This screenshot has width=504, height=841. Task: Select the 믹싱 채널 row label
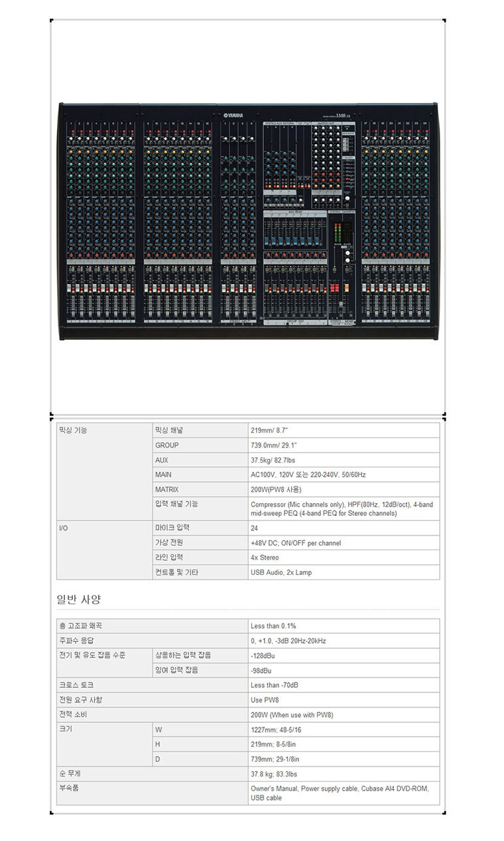[x=200, y=431]
